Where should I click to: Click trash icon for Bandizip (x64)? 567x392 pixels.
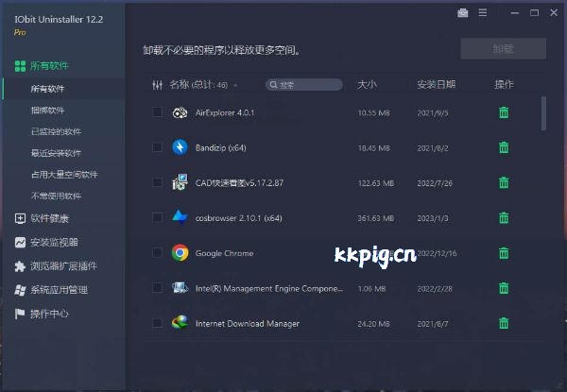pos(504,147)
